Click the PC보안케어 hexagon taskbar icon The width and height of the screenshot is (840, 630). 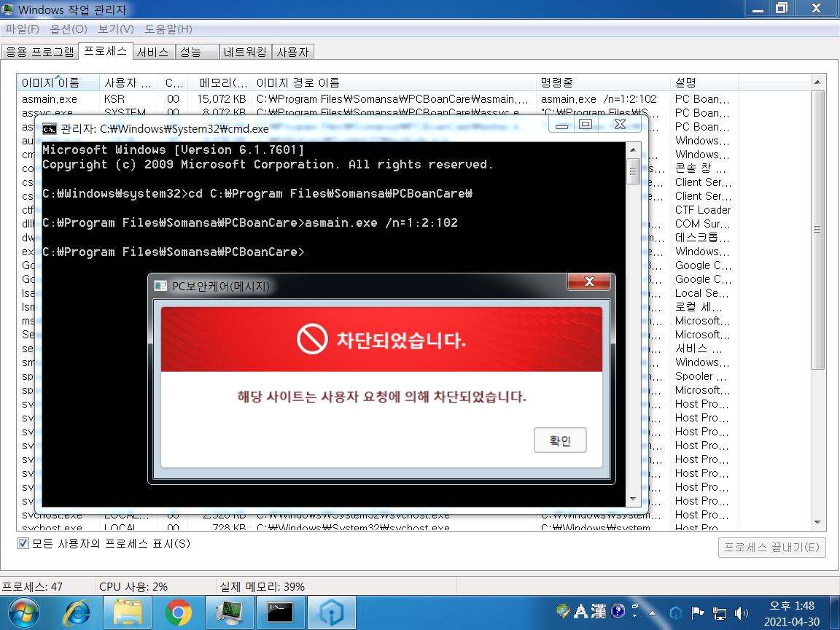point(331,612)
